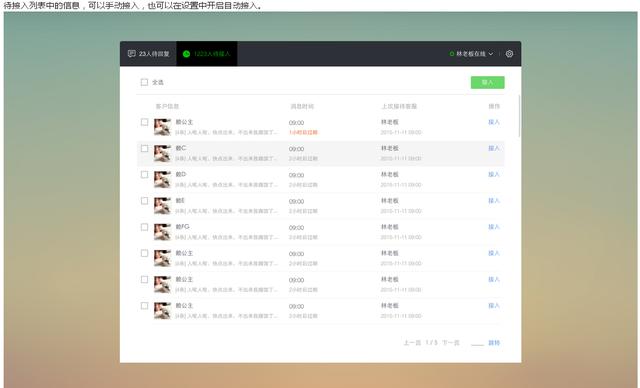Screen dimensions: 640x388
Task: Click the avatar in the 1小时后过期 row
Action: pos(162,127)
